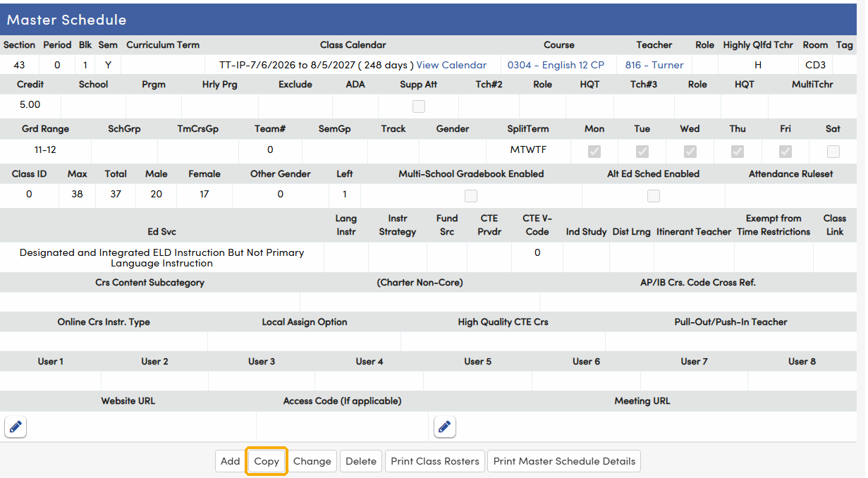The width and height of the screenshot is (868, 478).
Task: Select the Max value 38
Action: click(x=78, y=194)
